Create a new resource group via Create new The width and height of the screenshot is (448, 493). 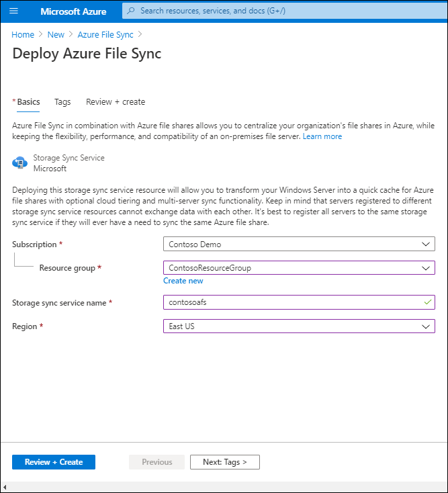tap(183, 281)
